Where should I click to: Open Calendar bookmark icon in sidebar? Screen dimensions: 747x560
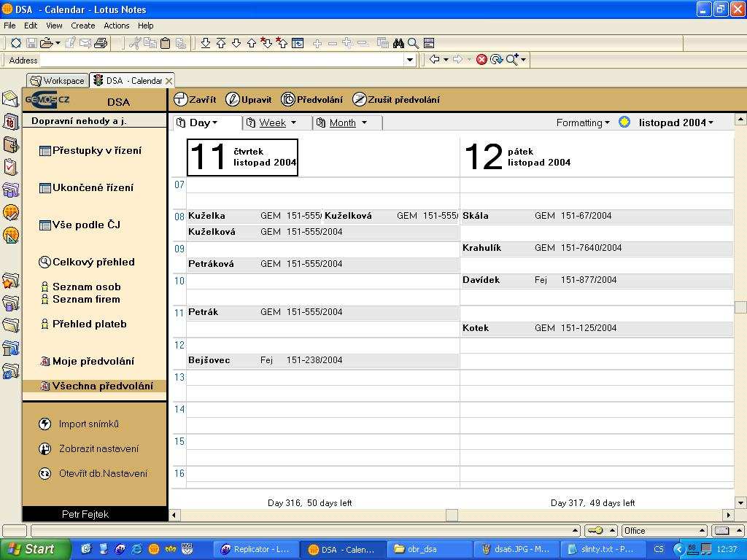tap(10, 122)
